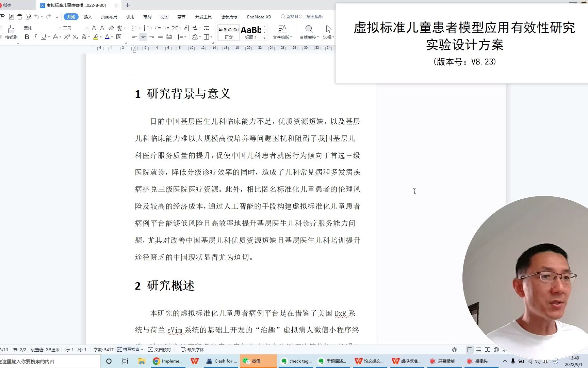Open the EndNote X9 tab
Viewport: 588px width, 368px height.
tap(259, 17)
